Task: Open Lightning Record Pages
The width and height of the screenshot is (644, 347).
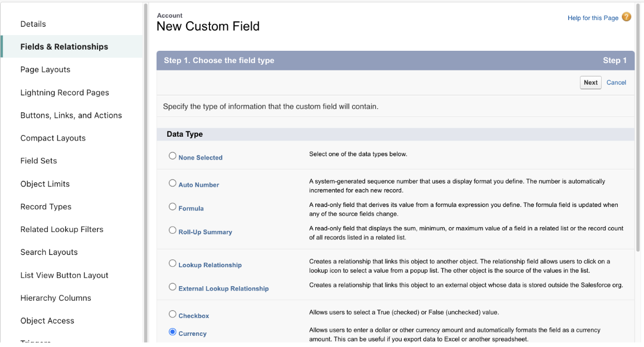Action: (x=65, y=93)
